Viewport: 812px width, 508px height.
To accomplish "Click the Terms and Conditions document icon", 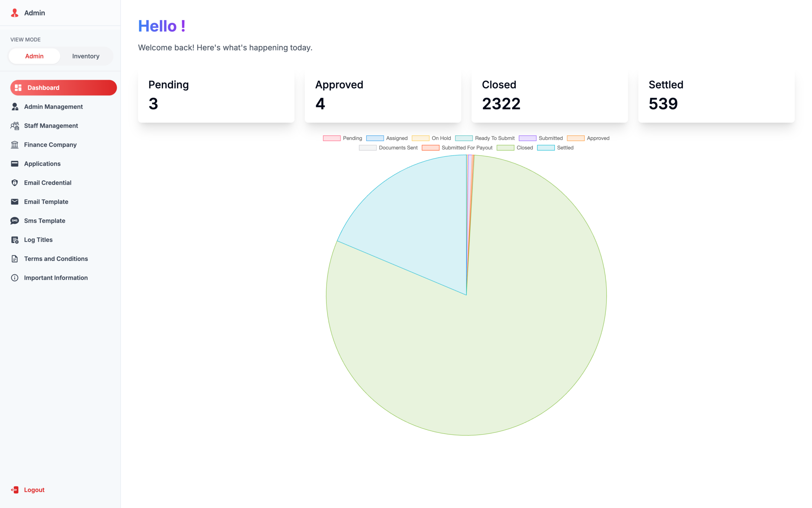I will 15,259.
